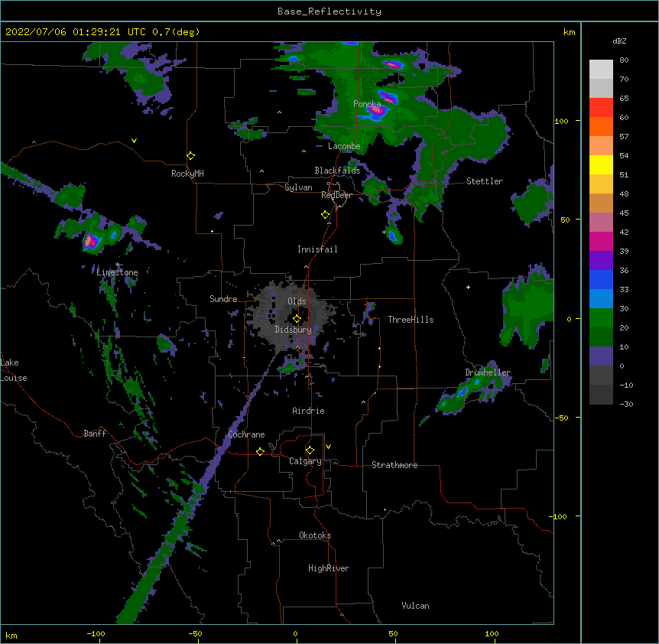
Task: Click the Calgary city label
Action: 305,461
